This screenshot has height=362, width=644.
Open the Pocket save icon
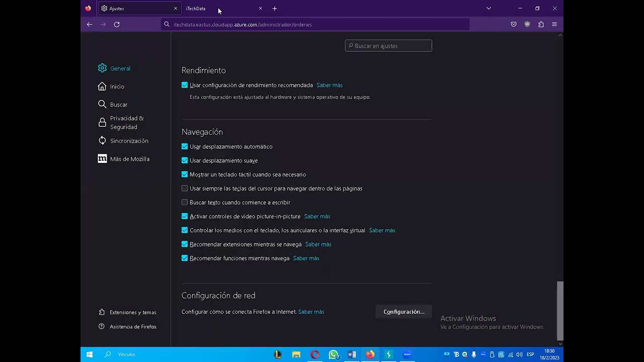(x=514, y=24)
